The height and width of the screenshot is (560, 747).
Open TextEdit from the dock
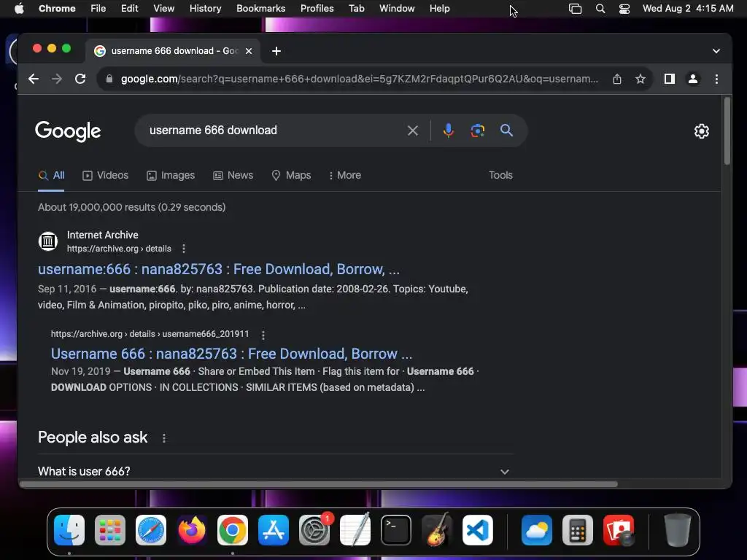tap(355, 530)
